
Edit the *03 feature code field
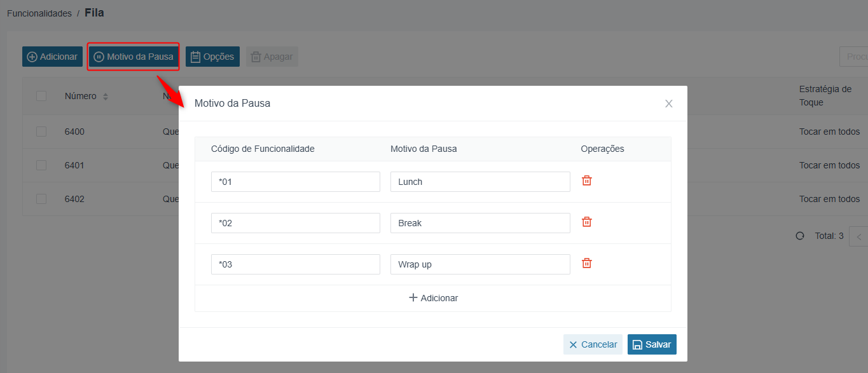pos(296,264)
